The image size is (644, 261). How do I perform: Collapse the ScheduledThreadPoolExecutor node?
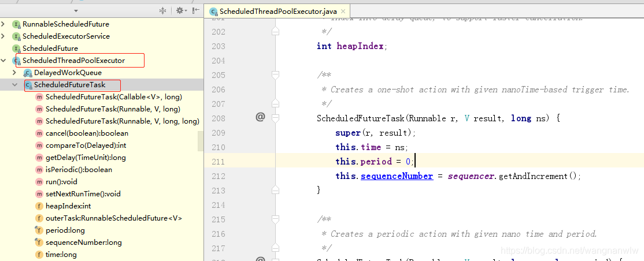point(3,61)
